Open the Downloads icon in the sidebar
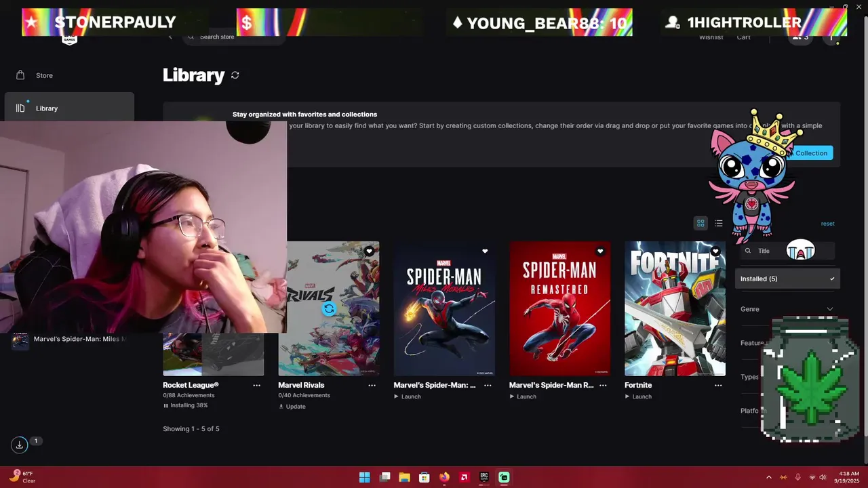 [19, 445]
